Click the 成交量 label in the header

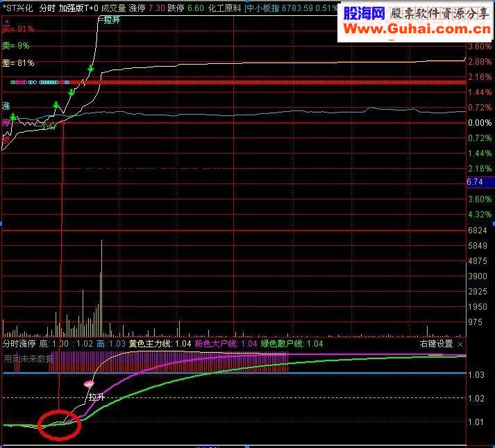click(x=113, y=8)
